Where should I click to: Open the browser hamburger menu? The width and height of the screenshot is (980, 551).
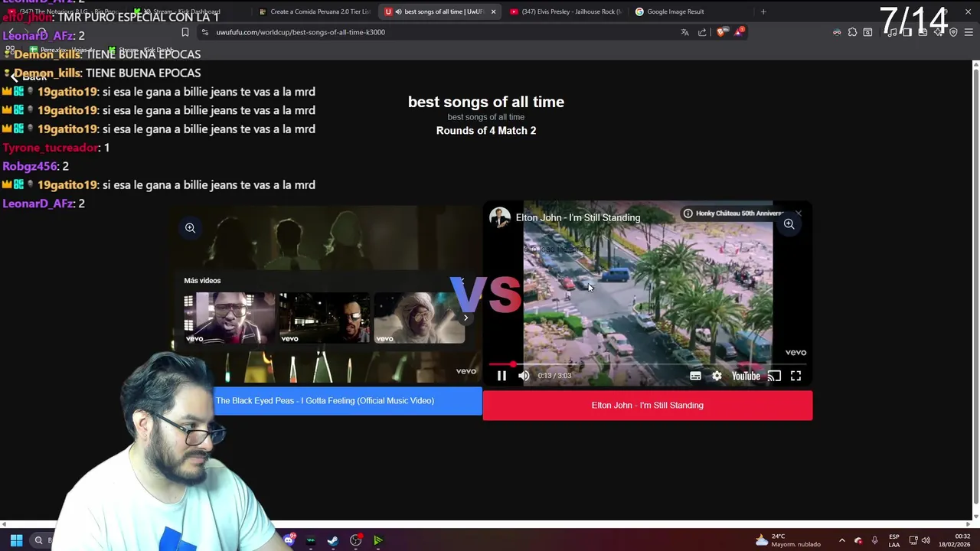[x=969, y=32]
